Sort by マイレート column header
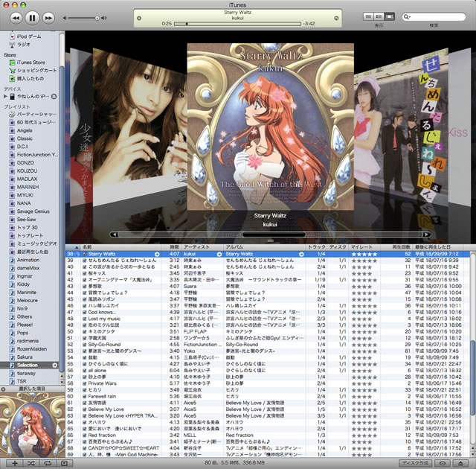The image size is (476, 469). [364, 247]
